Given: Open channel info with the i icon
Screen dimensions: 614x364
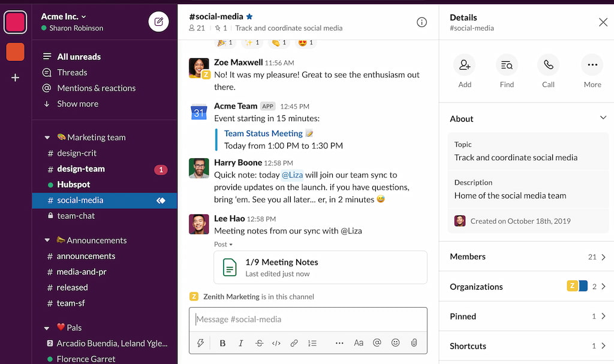Looking at the screenshot, I should 422,22.
